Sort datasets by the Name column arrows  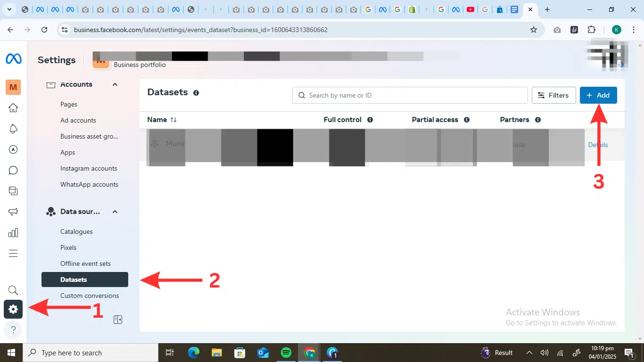[x=173, y=120]
